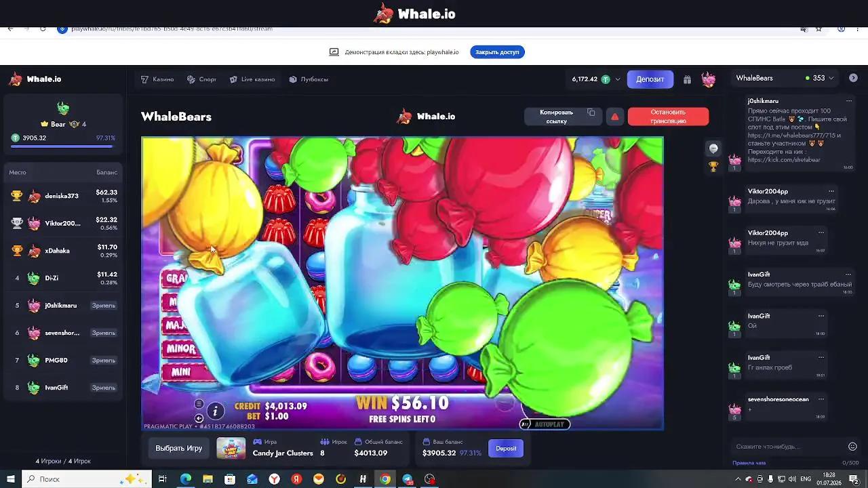Open Microsoft Edge from the taskbar

coord(185,479)
